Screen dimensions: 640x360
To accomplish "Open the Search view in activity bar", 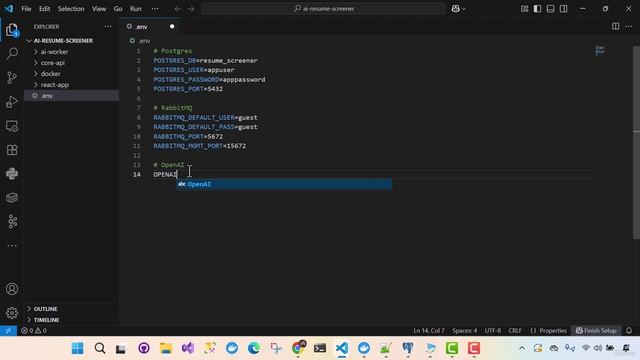I will [12, 53].
